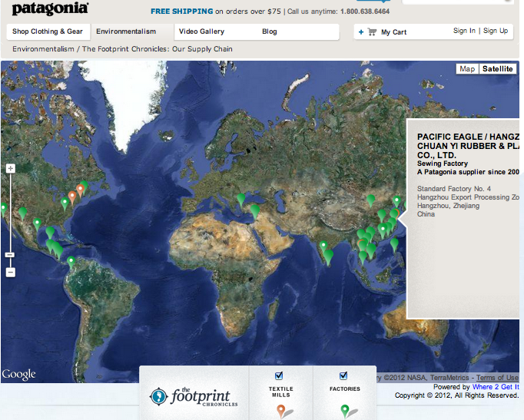Select the green marker over Turkey
524x420 pixels.
[241, 200]
